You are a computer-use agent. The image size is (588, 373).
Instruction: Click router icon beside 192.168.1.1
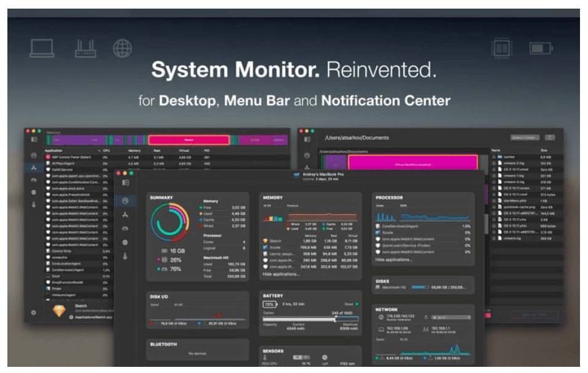pos(425,329)
